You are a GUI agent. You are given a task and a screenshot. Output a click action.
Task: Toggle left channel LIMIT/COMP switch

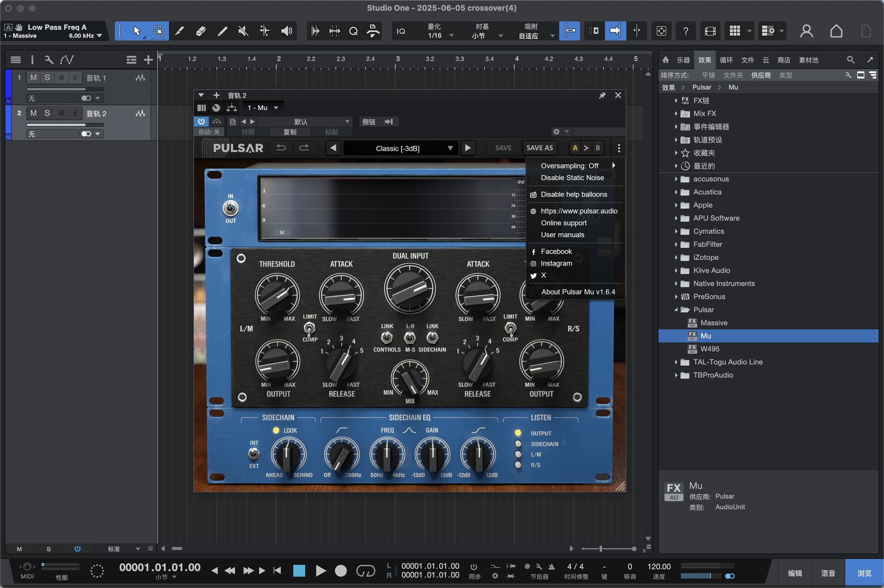(309, 328)
